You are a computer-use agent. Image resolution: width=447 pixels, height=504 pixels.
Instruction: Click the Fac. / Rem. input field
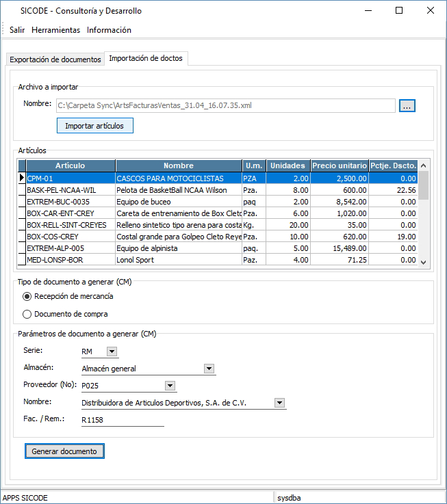tap(122, 420)
